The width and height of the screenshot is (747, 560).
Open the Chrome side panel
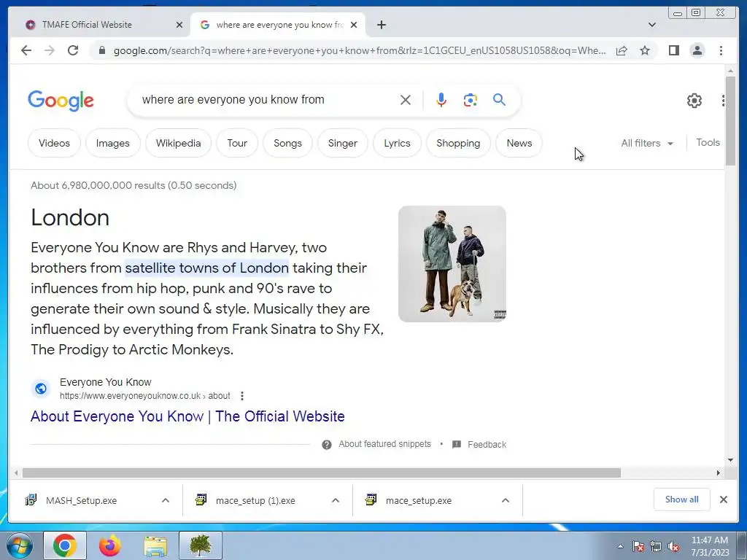673,50
